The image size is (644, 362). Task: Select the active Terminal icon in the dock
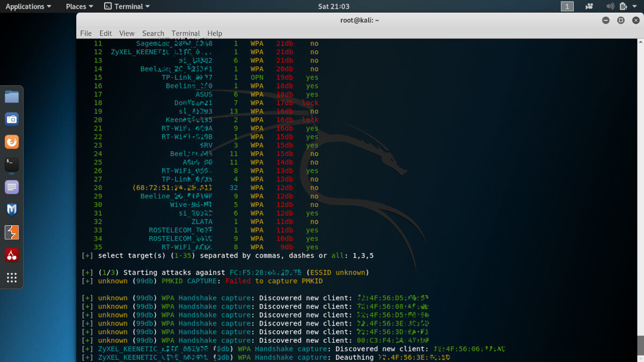11,164
